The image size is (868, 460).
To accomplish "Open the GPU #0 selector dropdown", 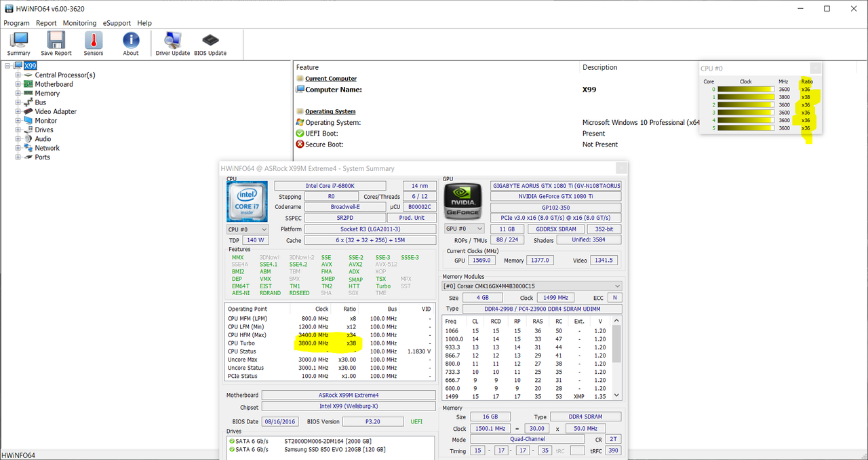I will (x=465, y=229).
